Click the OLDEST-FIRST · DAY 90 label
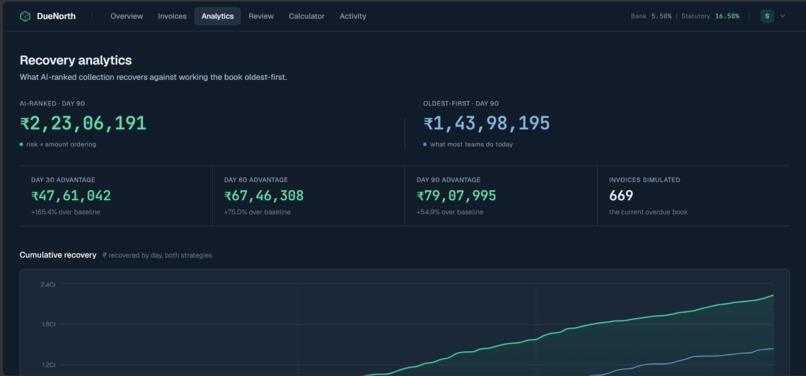The image size is (806, 376). [461, 104]
